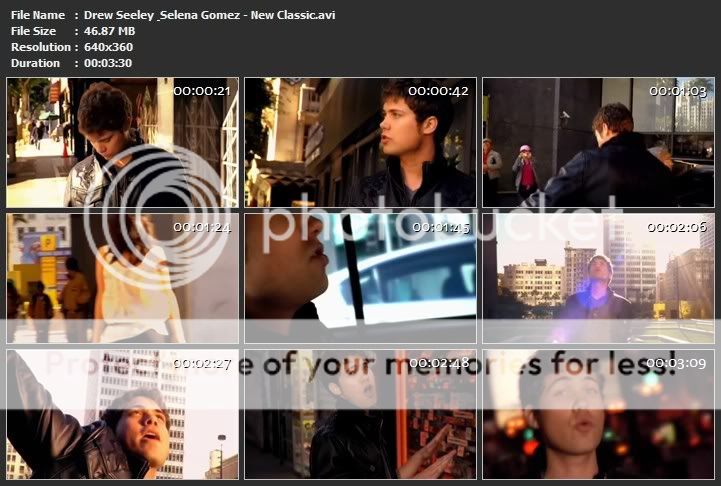Choose the frame captured at 00:03:09

[598, 414]
